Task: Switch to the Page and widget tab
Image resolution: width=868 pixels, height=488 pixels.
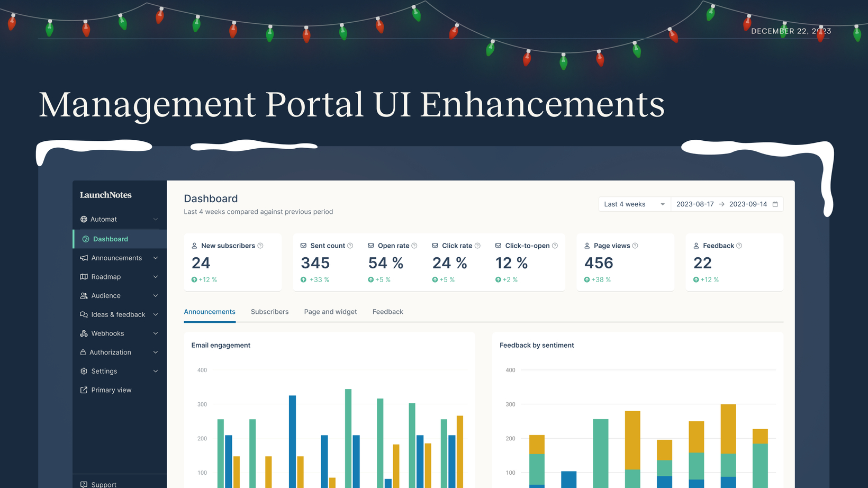Action: (331, 312)
